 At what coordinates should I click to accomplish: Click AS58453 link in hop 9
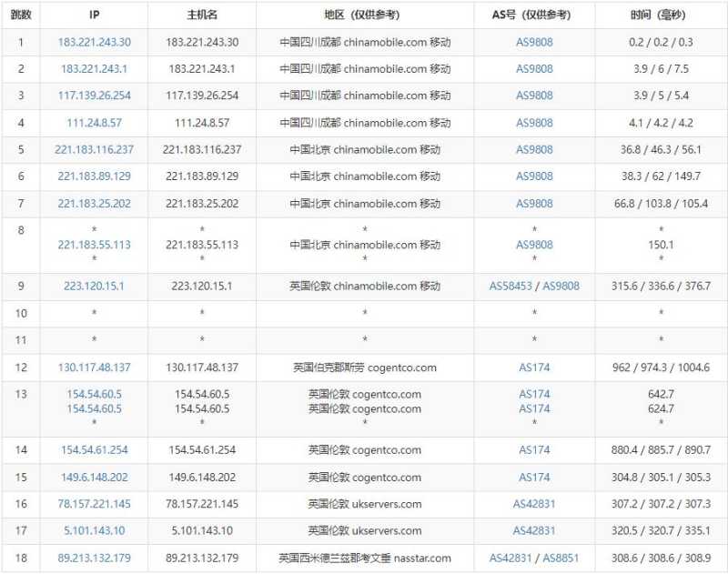(x=511, y=286)
